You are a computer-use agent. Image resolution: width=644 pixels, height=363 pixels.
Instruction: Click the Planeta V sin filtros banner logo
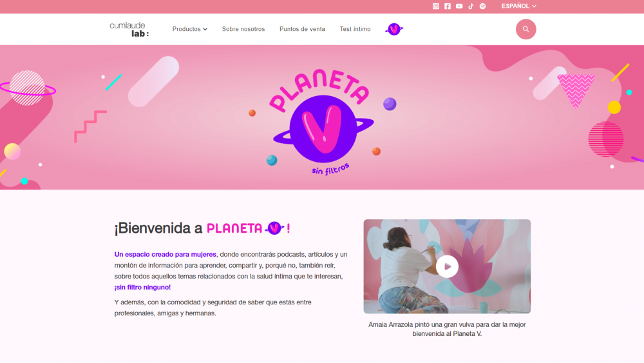pos(323,121)
